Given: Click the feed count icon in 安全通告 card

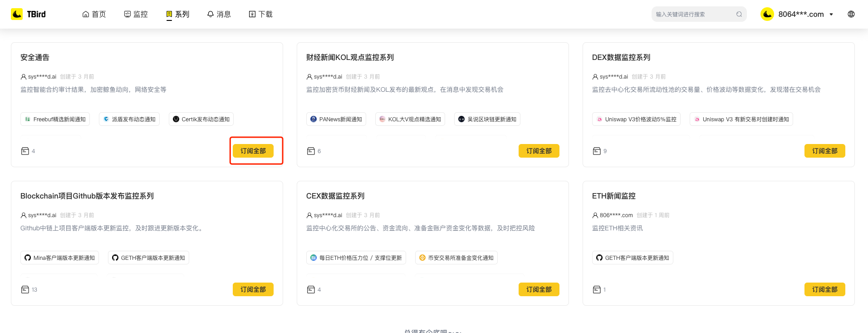Looking at the screenshot, I should coord(25,151).
